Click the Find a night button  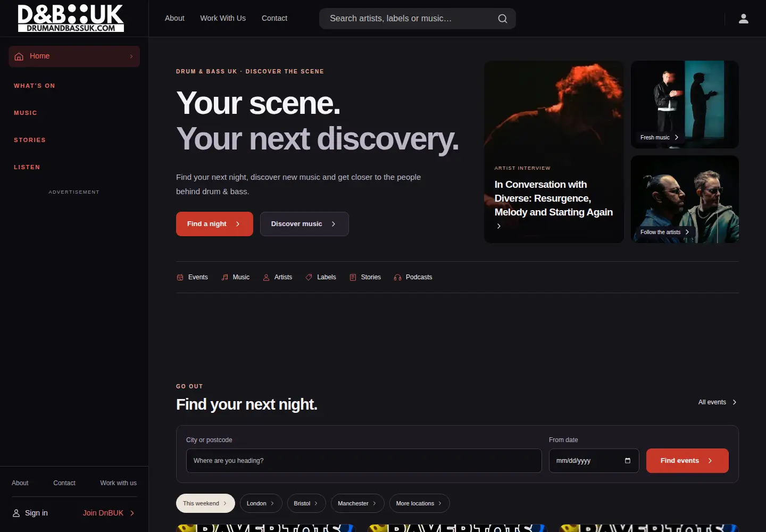pyautogui.click(x=214, y=224)
